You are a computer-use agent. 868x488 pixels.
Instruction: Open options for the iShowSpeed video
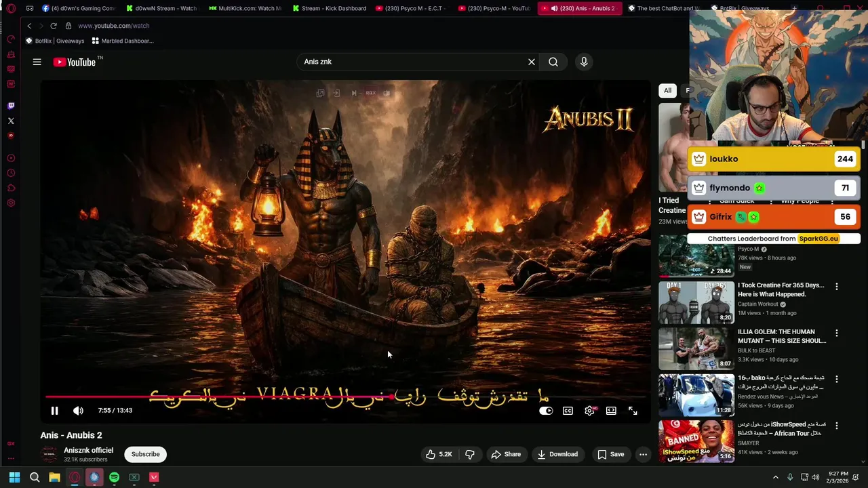[x=836, y=426]
